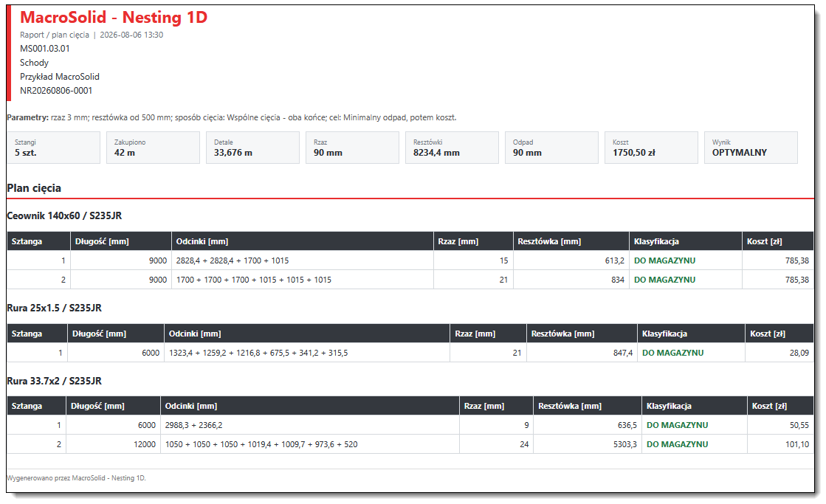Click cost value 50,55
This screenshot has width=826, height=504.
[799, 425]
